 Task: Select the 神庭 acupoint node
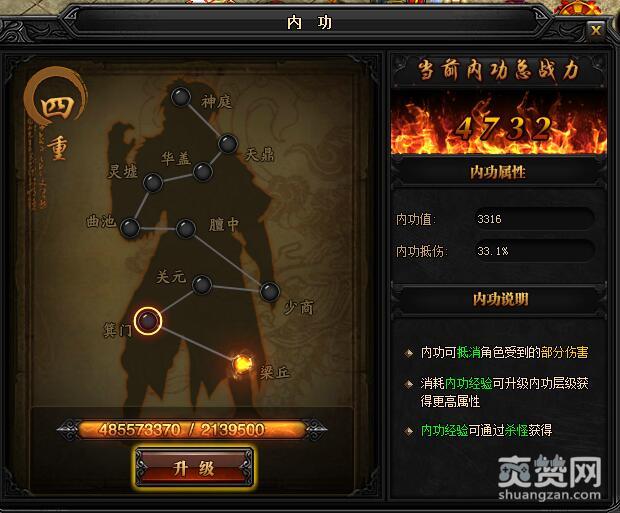181,97
